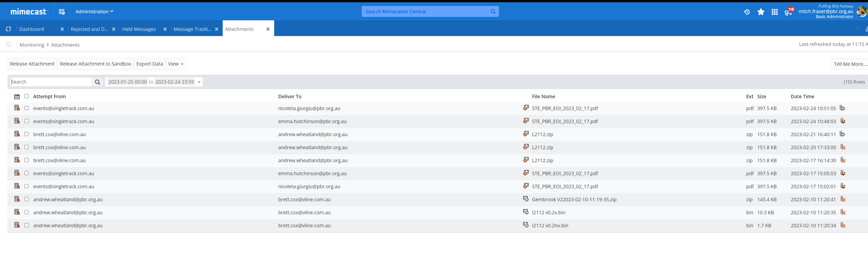Click inbound attachment icon beside L2112.zip 17:33:00
868x270 pixels.
coord(526,147)
